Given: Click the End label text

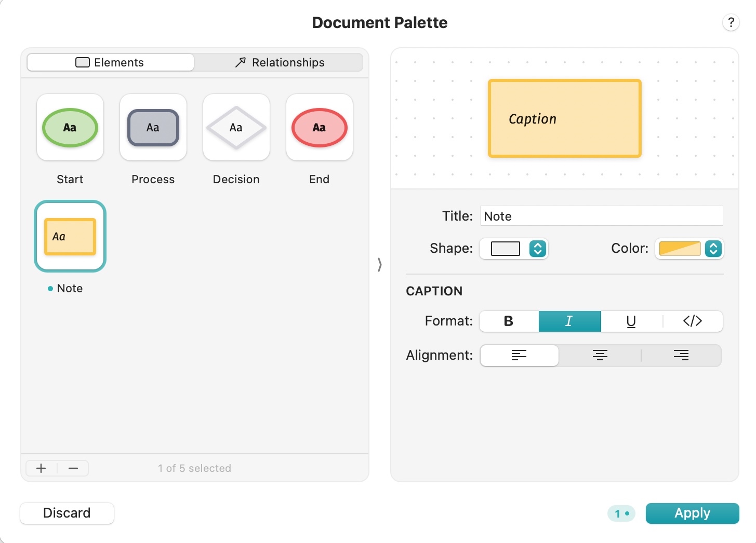Looking at the screenshot, I should (x=320, y=179).
